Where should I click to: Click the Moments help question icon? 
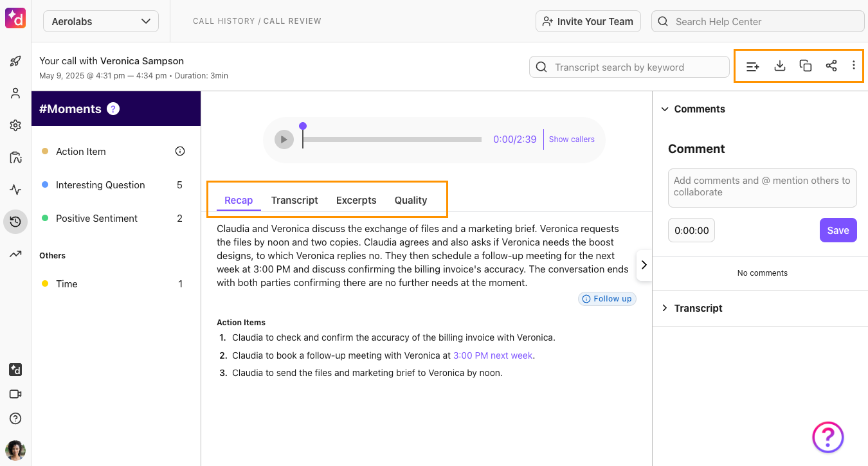click(113, 109)
